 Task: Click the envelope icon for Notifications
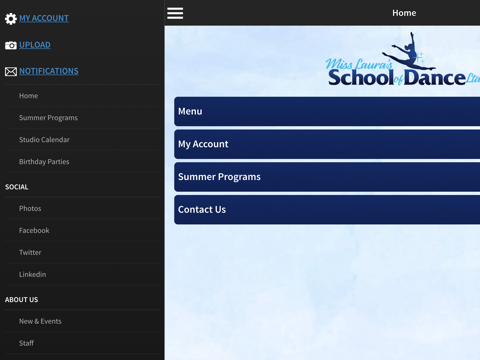point(11,71)
